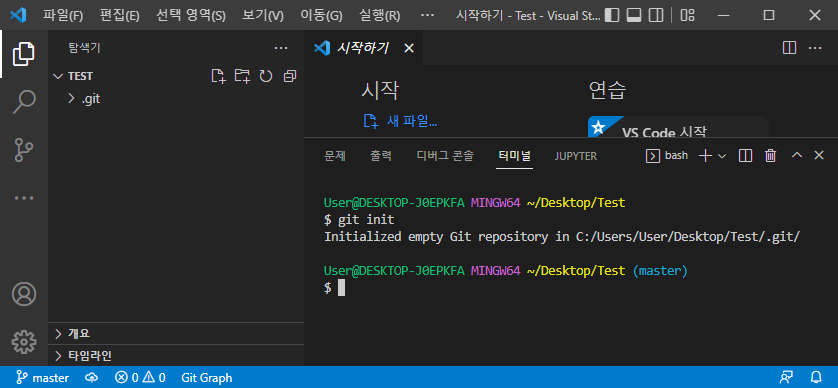Show additional activity bar views ellipsis
This screenshot has width=838, height=388.
click(24, 198)
